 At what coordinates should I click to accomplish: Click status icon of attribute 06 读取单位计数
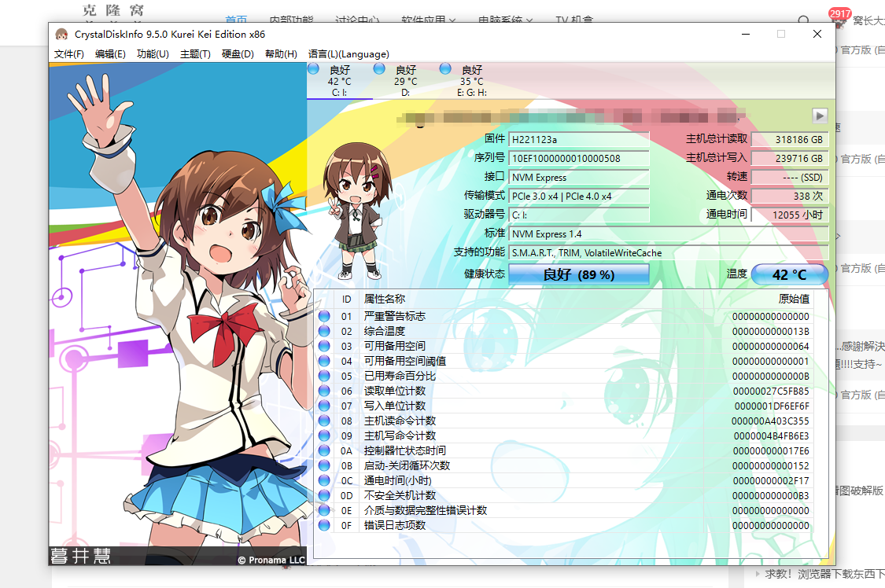pyautogui.click(x=324, y=391)
